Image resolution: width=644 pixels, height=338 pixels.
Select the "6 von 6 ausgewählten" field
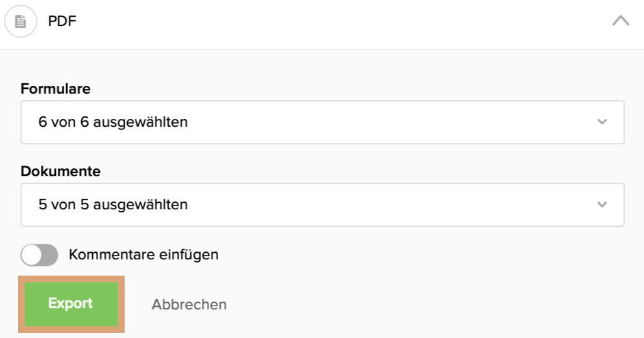pos(114,122)
